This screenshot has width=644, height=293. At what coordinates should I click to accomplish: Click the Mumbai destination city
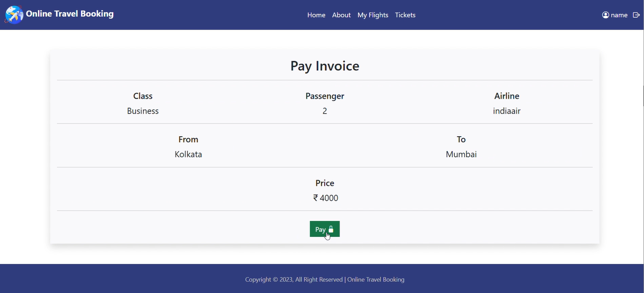coord(461,154)
